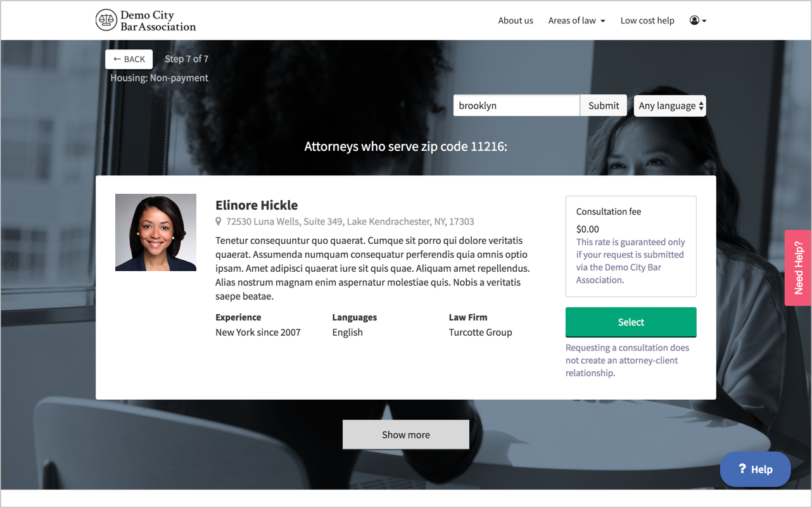Screen dimensions: 812x508
Task: Open the user account profile icon
Action: pyautogui.click(x=694, y=20)
